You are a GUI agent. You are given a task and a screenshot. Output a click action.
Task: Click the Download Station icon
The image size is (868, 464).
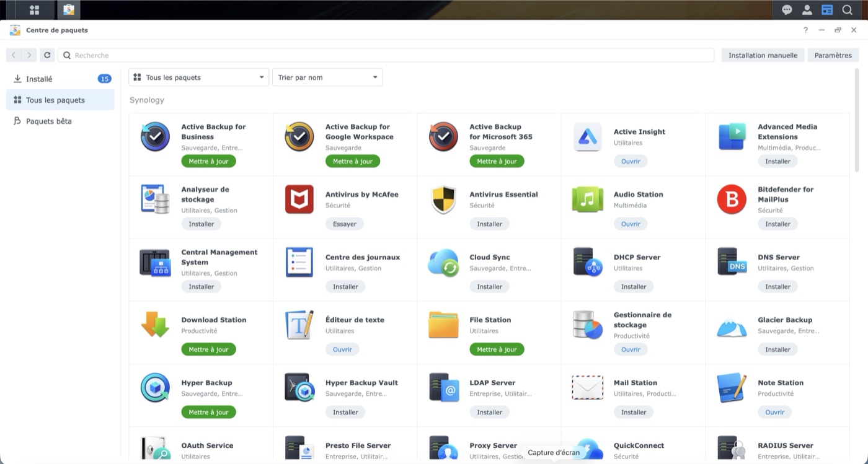tap(155, 325)
